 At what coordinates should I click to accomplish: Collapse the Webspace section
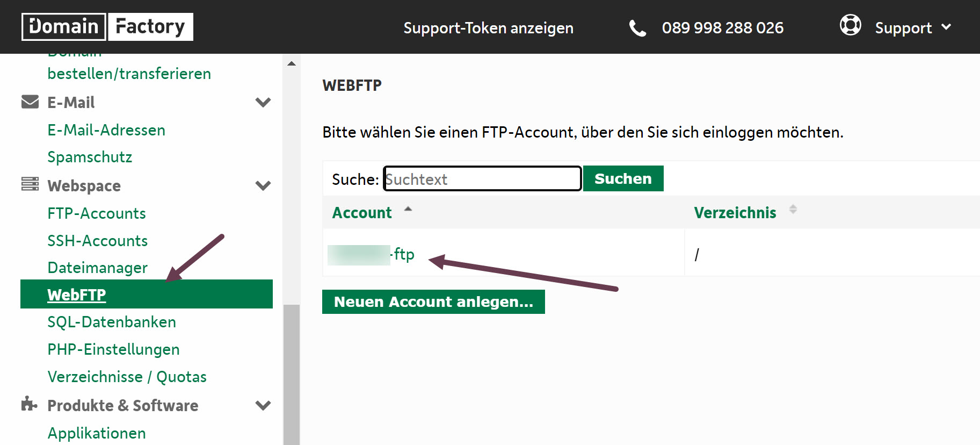tap(263, 185)
